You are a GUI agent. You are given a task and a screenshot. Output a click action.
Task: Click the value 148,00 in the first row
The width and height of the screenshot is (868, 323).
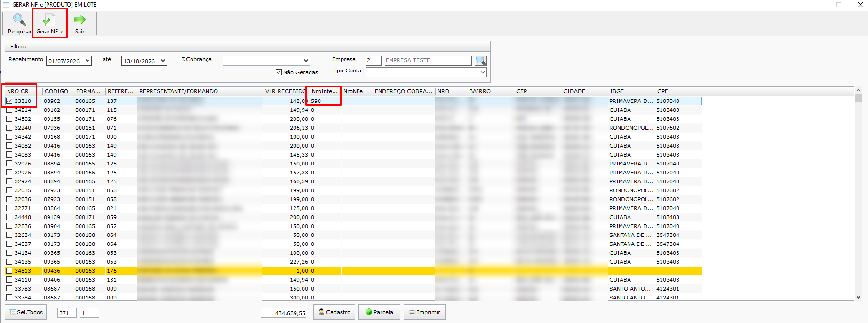coord(299,101)
